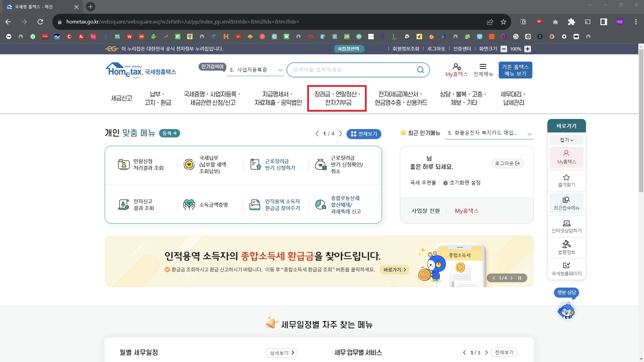Screen dimensions: 644x362
Task: Pause the banner carousel playback
Action: [520, 278]
